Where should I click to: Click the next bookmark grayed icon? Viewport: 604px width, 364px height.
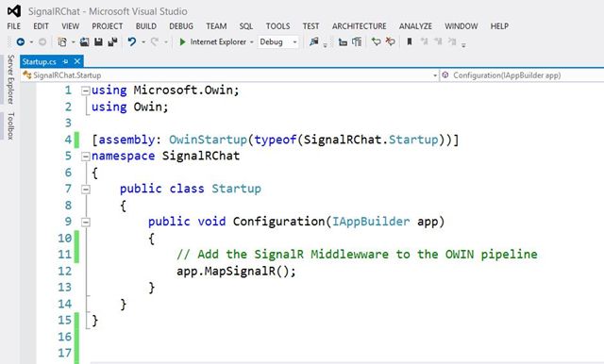pyautogui.click(x=438, y=41)
